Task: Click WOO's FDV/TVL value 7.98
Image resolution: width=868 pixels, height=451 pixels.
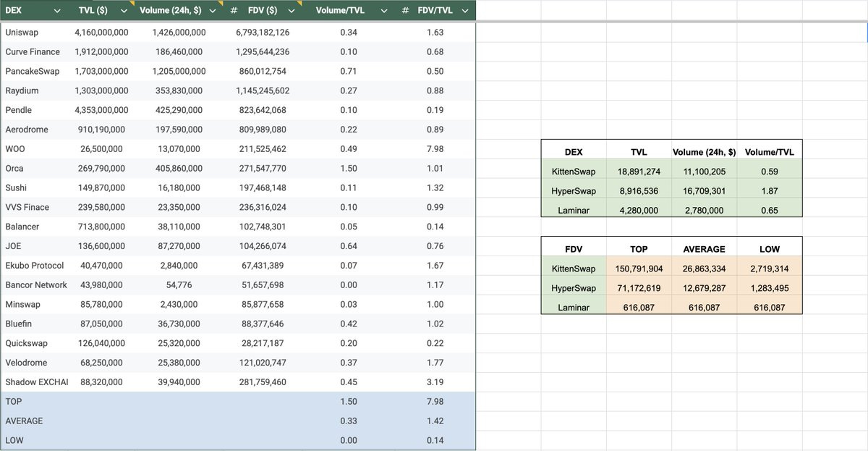Action: (435, 149)
